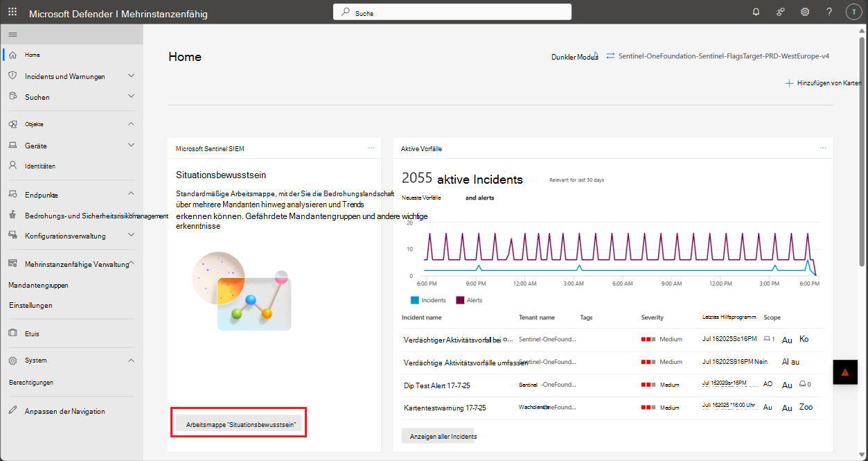Open the app launcher waffle icon
The width and height of the screenshot is (868, 461).
point(12,12)
